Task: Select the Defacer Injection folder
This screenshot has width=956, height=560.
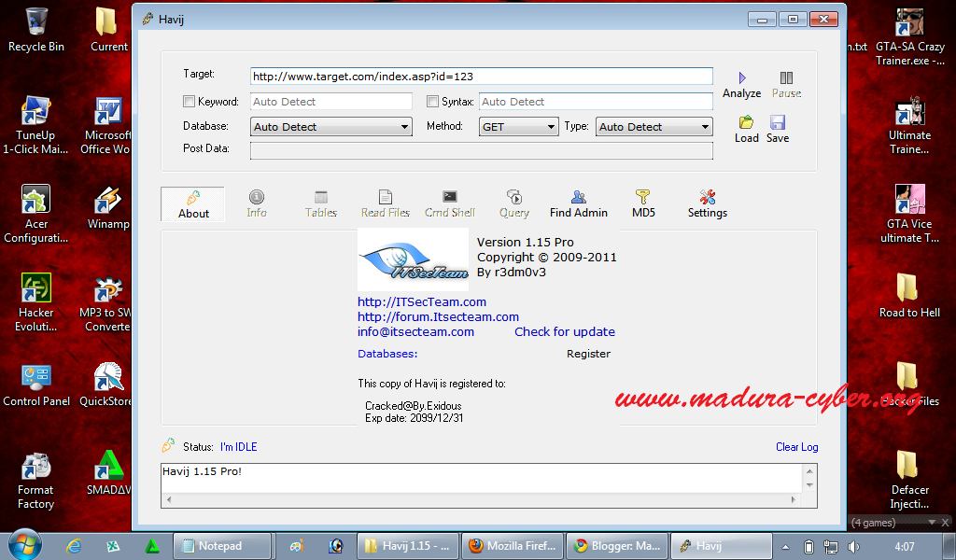Action: [909, 480]
